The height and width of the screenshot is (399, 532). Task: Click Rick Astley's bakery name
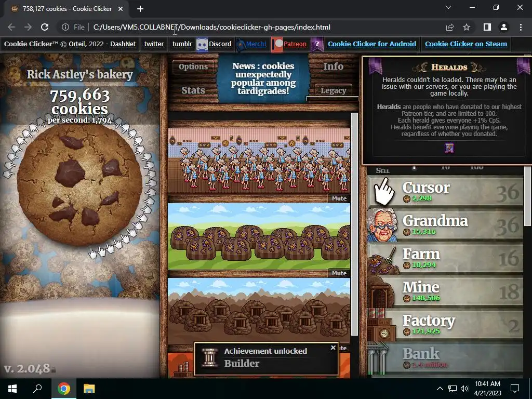coord(79,74)
